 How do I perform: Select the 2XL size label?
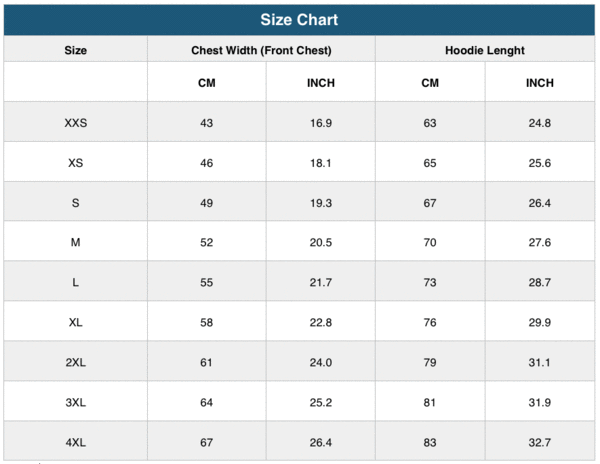point(75,362)
